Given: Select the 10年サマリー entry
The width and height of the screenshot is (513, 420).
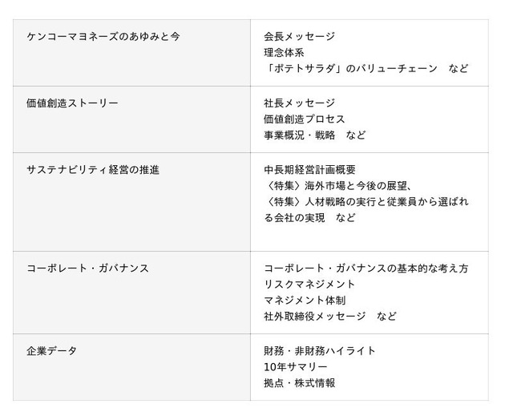Looking at the screenshot, I should pyautogui.click(x=295, y=367).
